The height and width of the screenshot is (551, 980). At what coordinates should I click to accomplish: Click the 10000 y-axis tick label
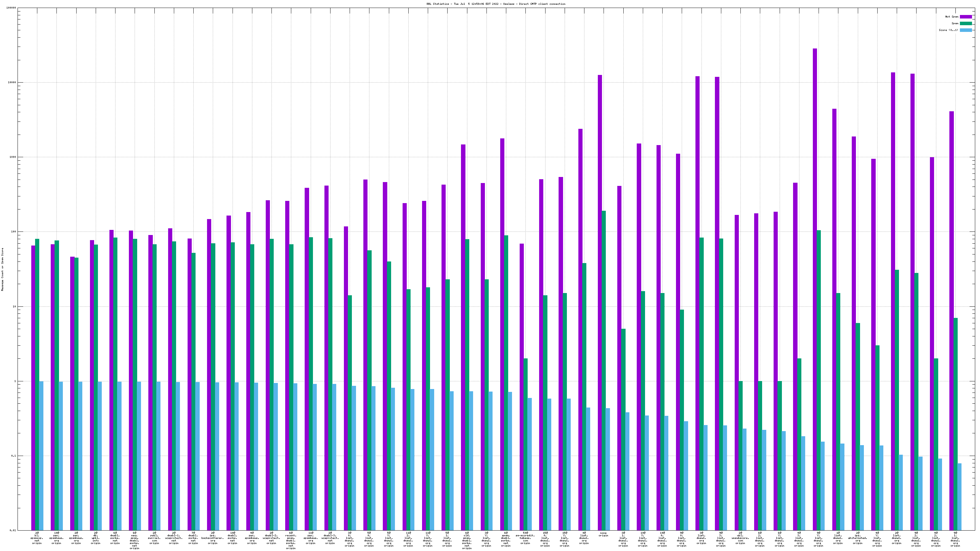[12, 83]
